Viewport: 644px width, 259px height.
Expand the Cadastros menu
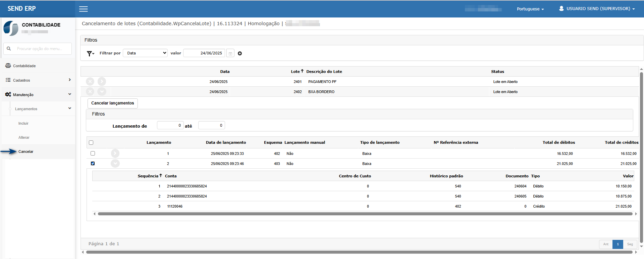click(38, 80)
